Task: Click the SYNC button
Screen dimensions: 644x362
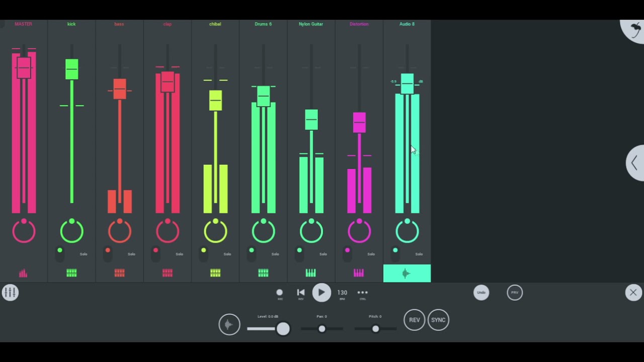Action: (438, 320)
